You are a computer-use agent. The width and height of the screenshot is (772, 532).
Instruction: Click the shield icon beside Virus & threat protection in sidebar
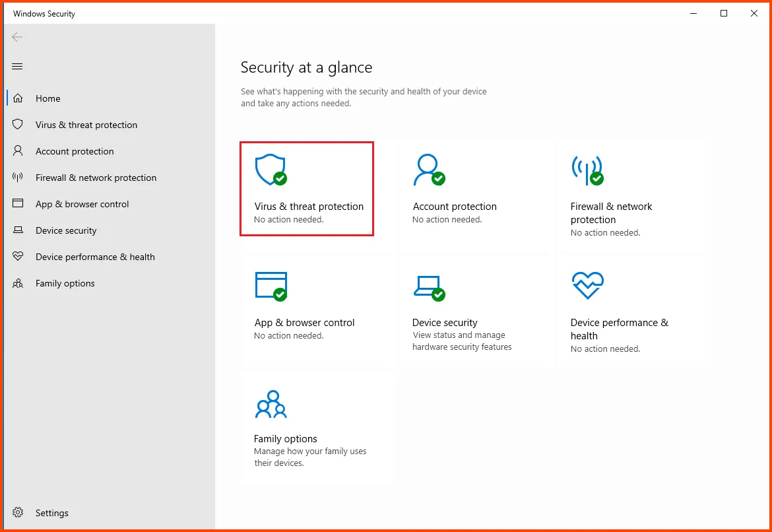18,124
